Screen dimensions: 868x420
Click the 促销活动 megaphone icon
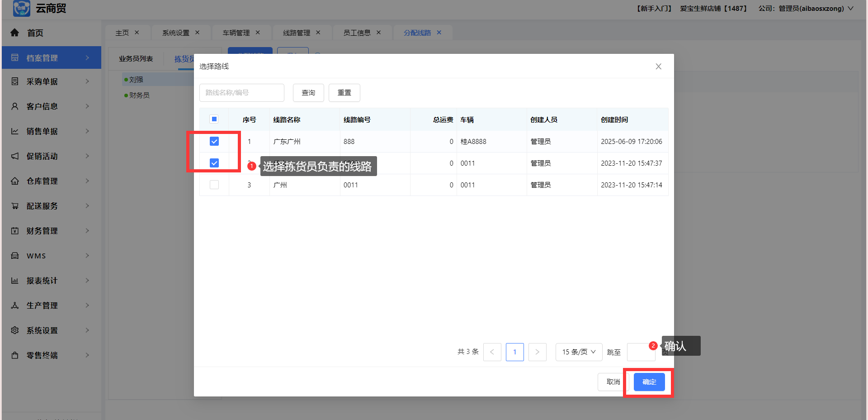15,156
